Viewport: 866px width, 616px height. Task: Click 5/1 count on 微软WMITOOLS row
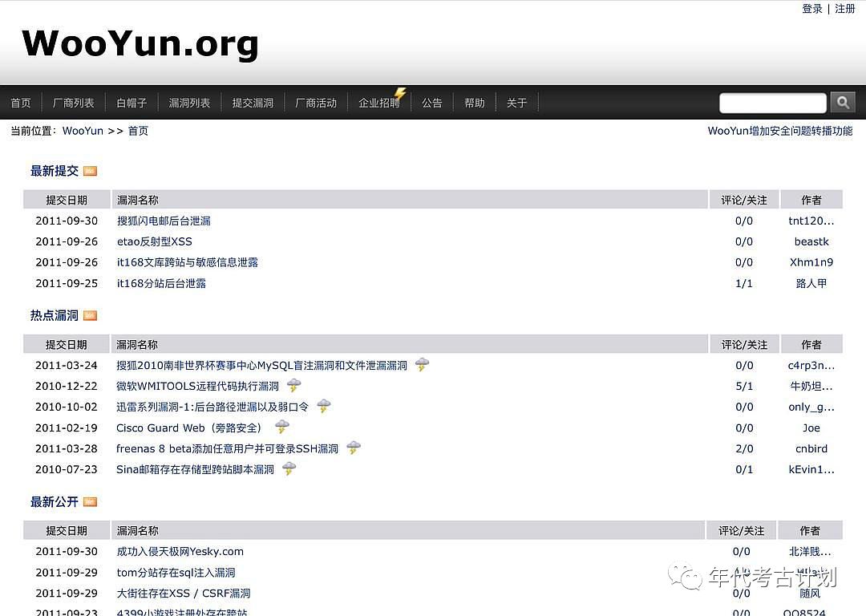tap(744, 386)
